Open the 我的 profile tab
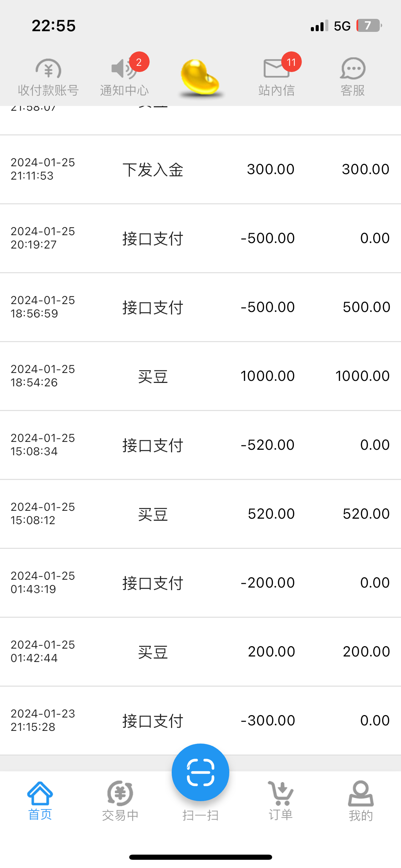 point(361,800)
